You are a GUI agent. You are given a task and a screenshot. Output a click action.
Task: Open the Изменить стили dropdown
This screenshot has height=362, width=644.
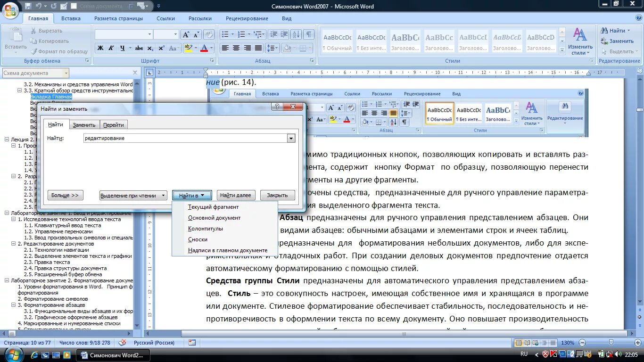(580, 41)
